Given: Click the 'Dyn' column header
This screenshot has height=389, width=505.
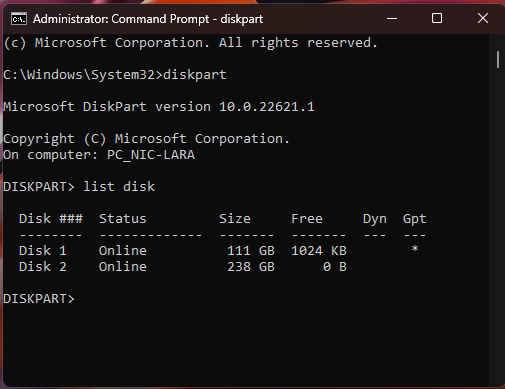Looking at the screenshot, I should [375, 219].
